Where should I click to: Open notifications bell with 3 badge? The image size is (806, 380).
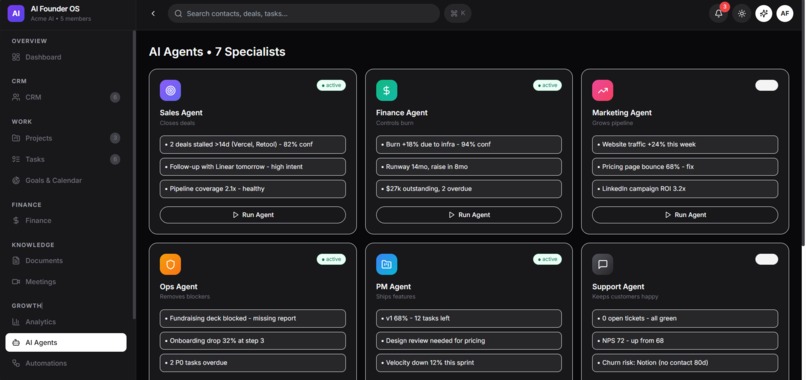pos(719,13)
